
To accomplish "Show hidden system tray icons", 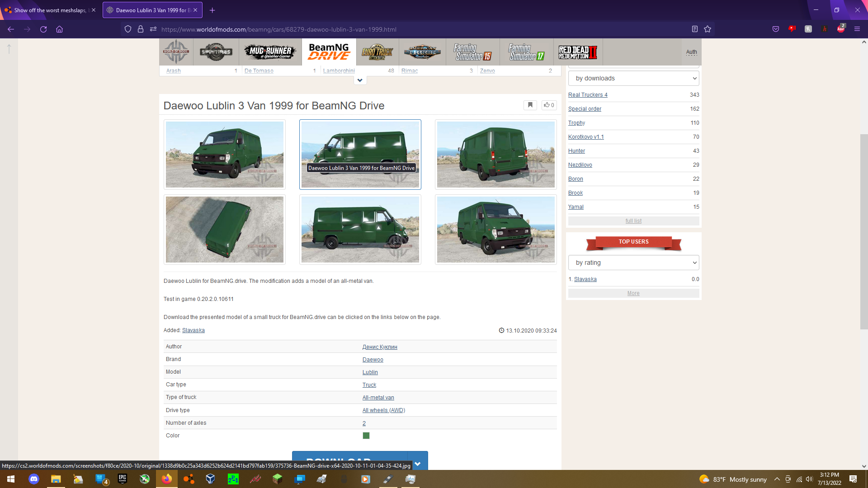I will [777, 479].
